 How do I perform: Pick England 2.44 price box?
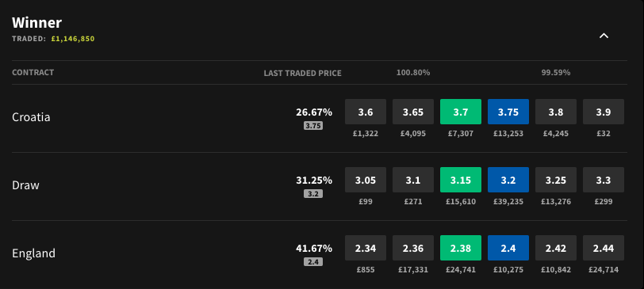tap(604, 248)
